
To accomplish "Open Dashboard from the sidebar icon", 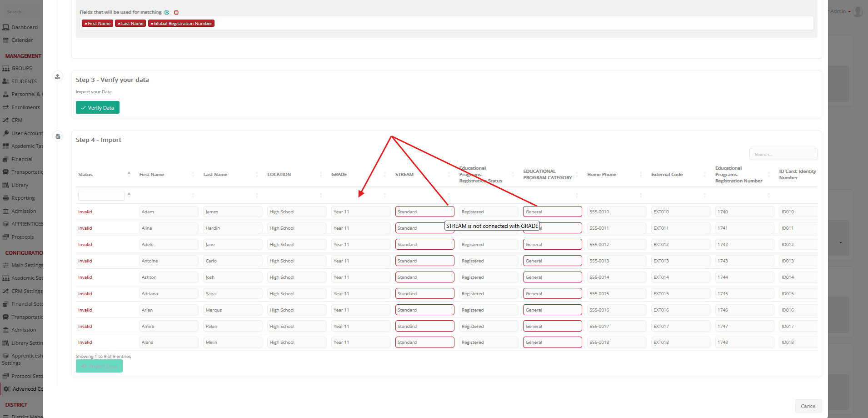I will 6,27.
